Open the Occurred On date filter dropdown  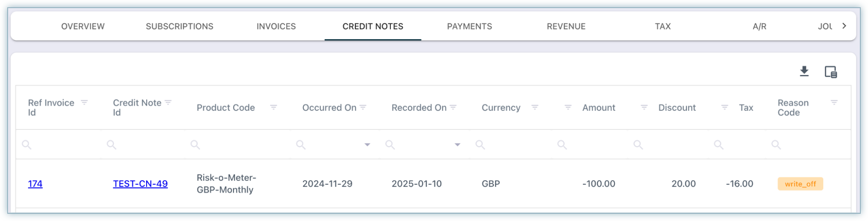pos(367,145)
